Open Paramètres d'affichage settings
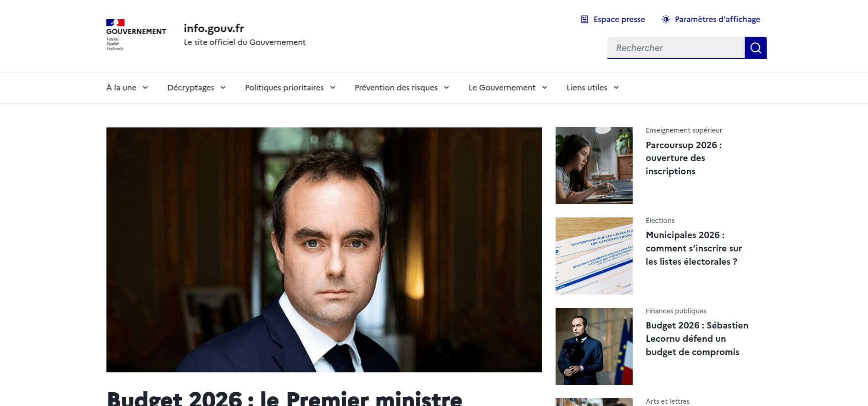 pos(711,19)
